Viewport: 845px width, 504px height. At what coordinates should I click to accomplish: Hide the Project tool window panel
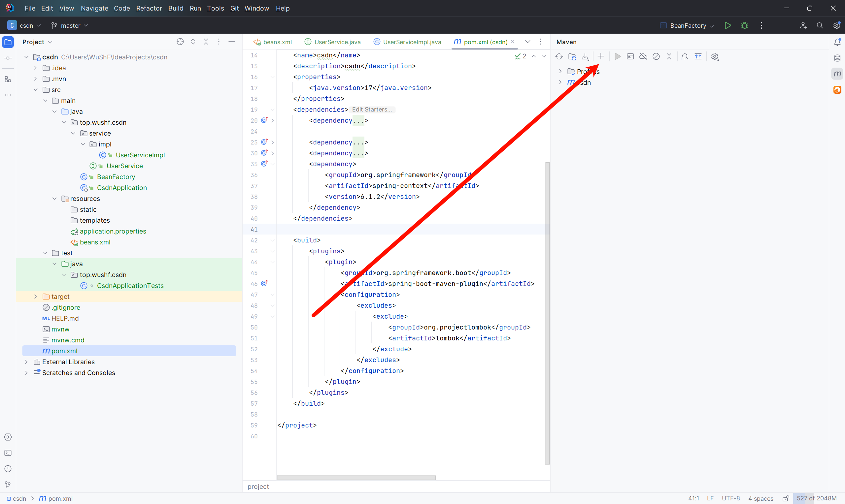(232, 42)
